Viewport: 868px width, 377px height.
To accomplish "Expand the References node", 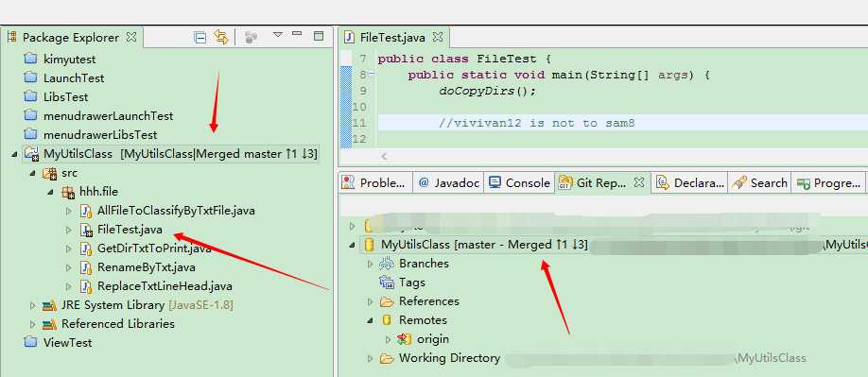I will [371, 301].
